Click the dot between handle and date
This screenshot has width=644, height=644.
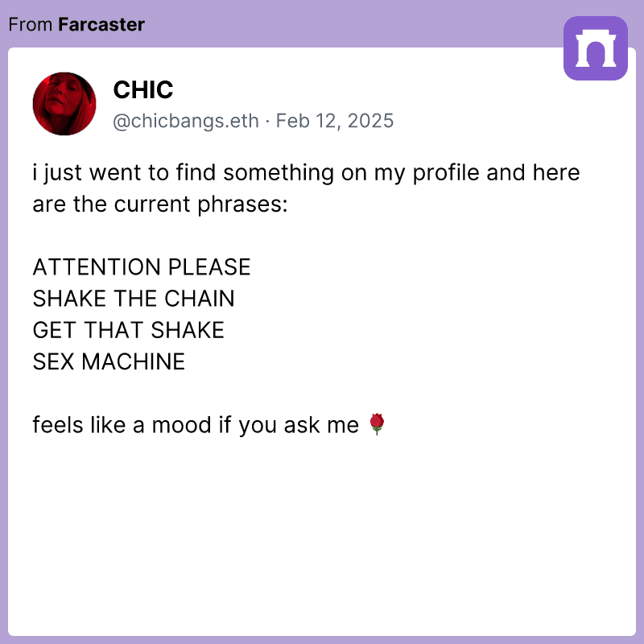coord(267,122)
